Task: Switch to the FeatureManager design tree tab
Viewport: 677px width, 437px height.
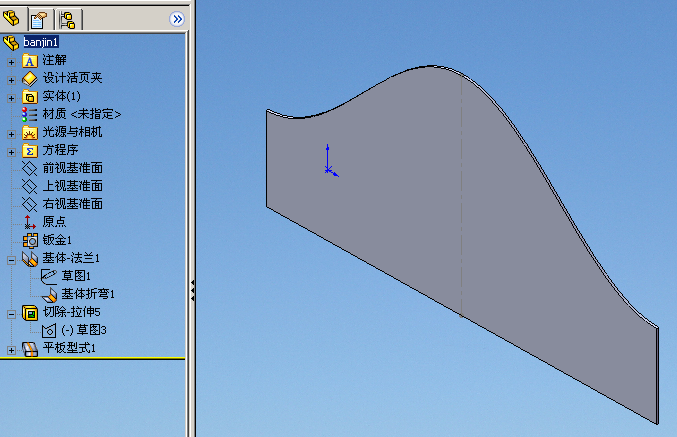Action: [12, 19]
